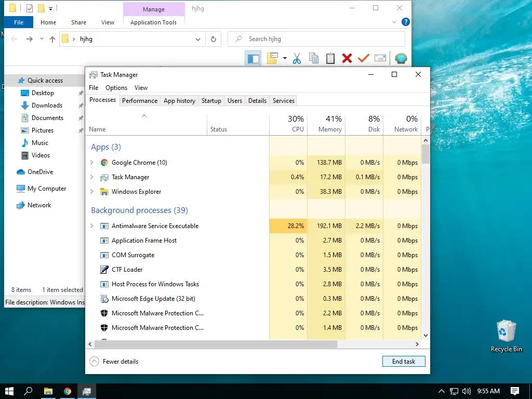
Task: Select the COM Surrogate process row
Action: point(254,255)
